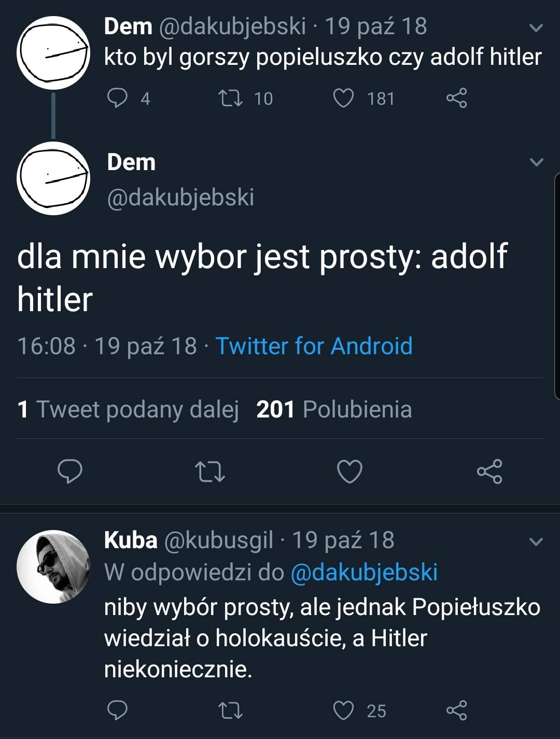Share the main expanded tweet
The image size is (560, 739).
tap(489, 471)
